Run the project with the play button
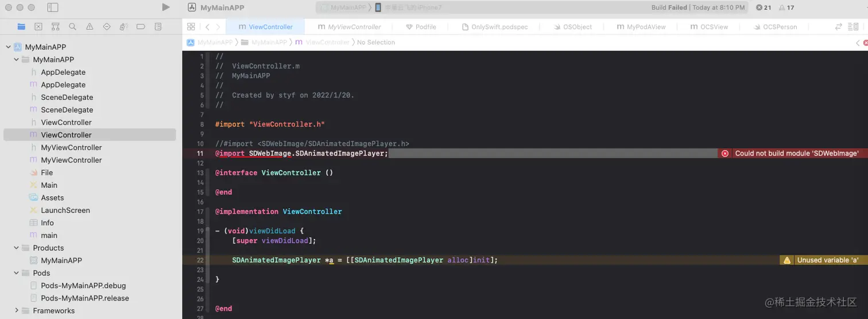The width and height of the screenshot is (868, 319). pos(166,7)
